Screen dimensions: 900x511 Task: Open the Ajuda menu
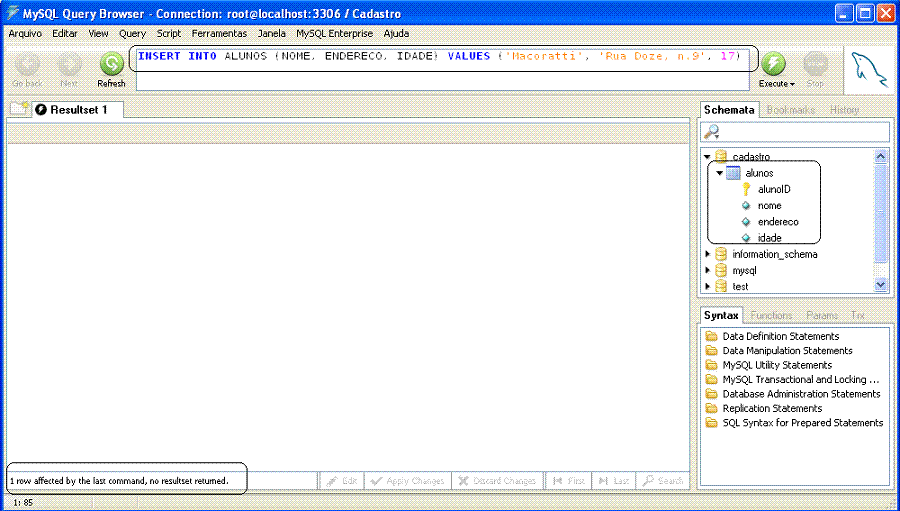click(396, 34)
